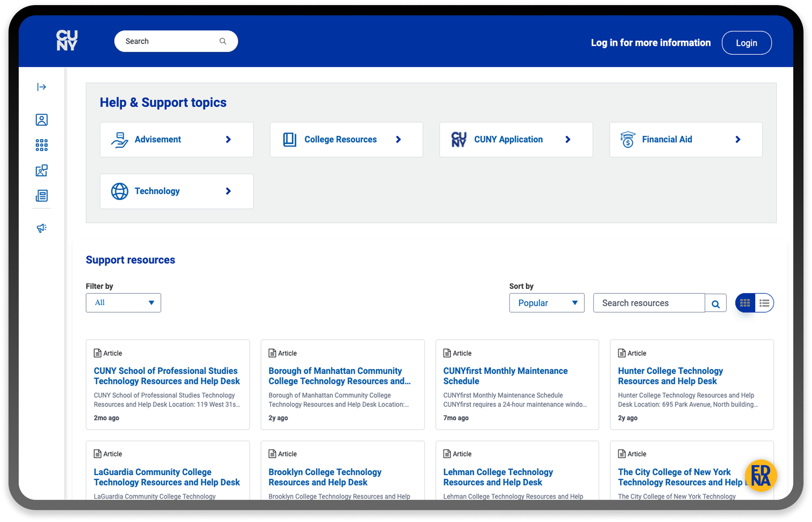
Task: Click the Financial Aid graduation cap icon
Action: (628, 140)
